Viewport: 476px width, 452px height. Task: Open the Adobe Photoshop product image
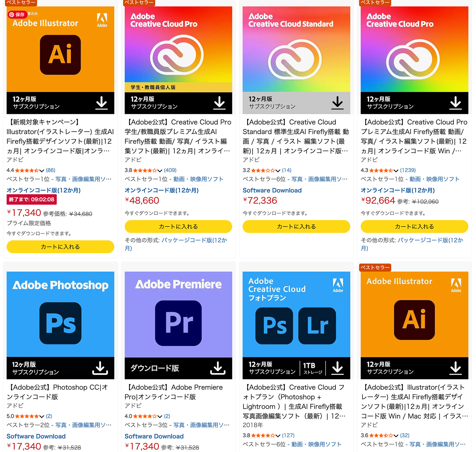[x=60, y=325]
